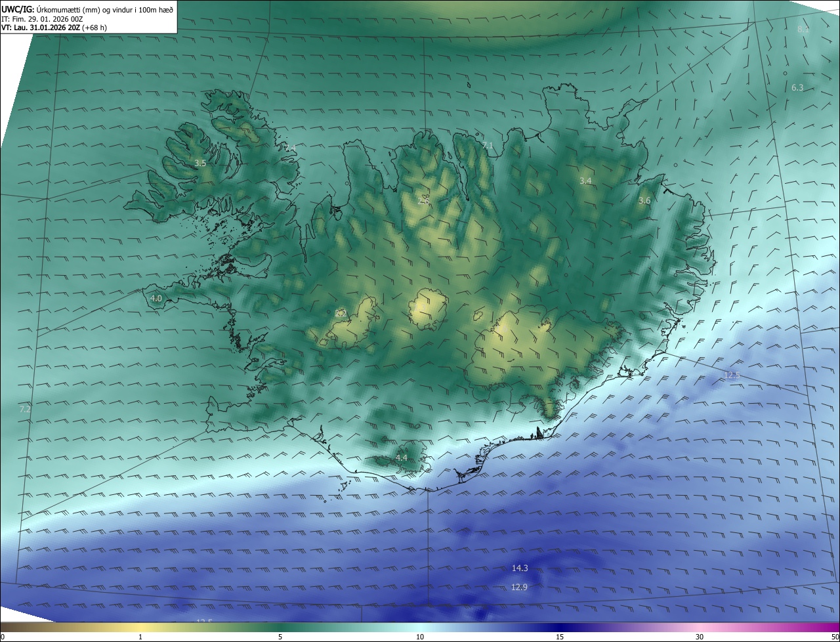Click the 4.4 value on the south glacier
840x642 pixels.
pos(401,458)
